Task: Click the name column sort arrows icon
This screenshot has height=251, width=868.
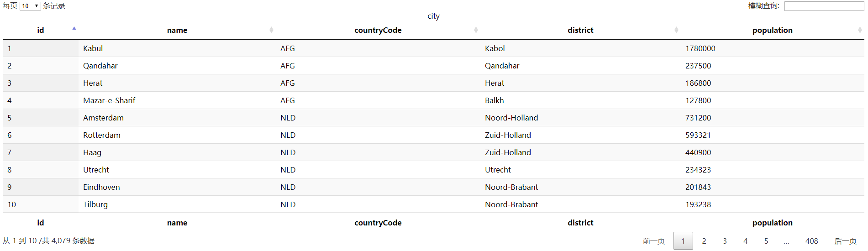Action: (271, 30)
